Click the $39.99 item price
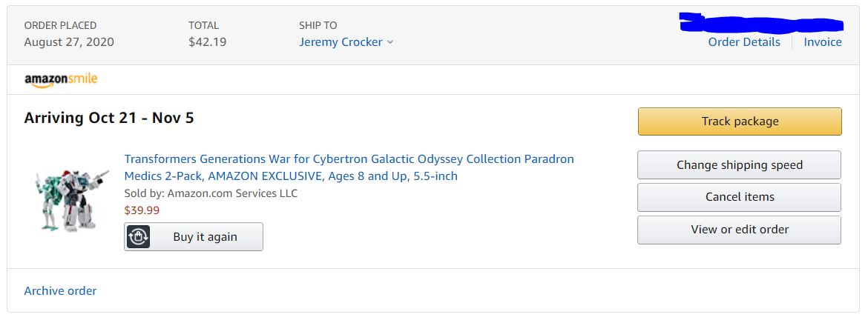868x320 pixels. (x=142, y=210)
